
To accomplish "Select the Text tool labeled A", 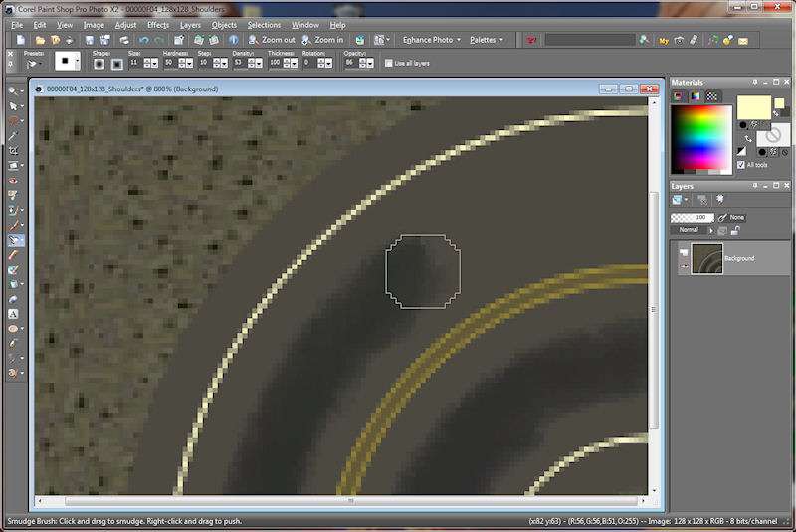I will coord(13,314).
